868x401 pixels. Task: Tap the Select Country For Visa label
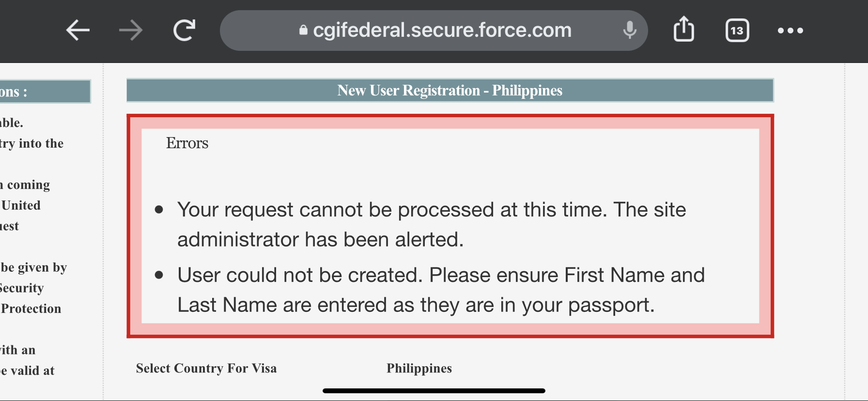coord(206,368)
